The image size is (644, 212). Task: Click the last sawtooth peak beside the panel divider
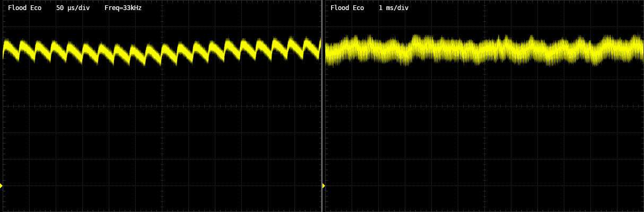(x=319, y=40)
